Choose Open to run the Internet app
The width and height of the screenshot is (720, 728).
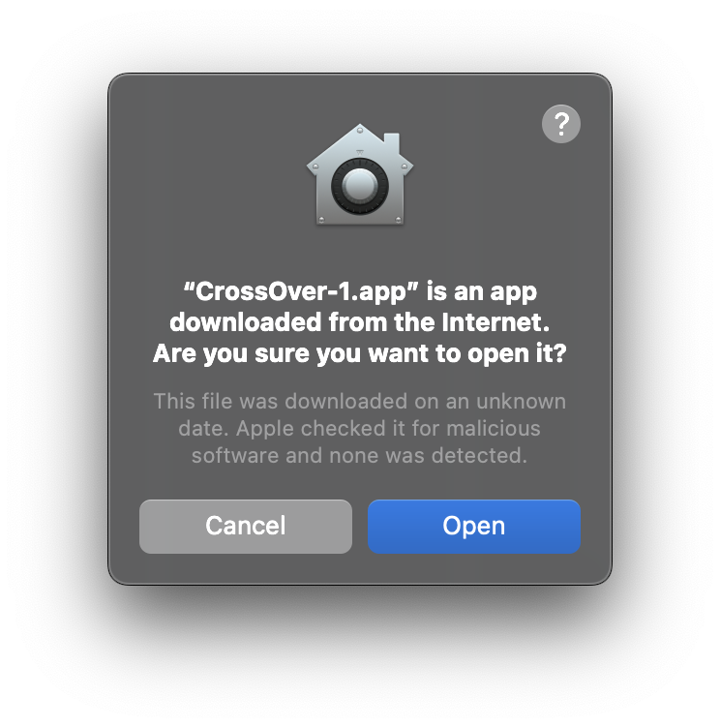click(x=474, y=526)
